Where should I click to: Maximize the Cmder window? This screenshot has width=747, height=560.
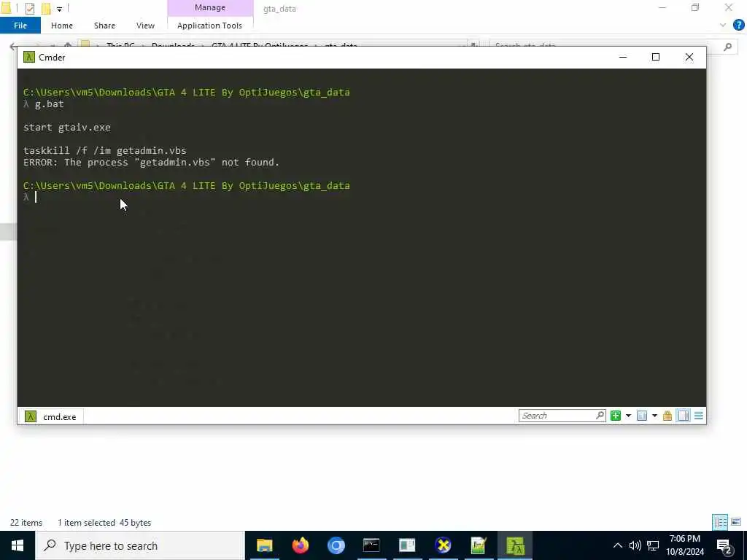coord(656,57)
